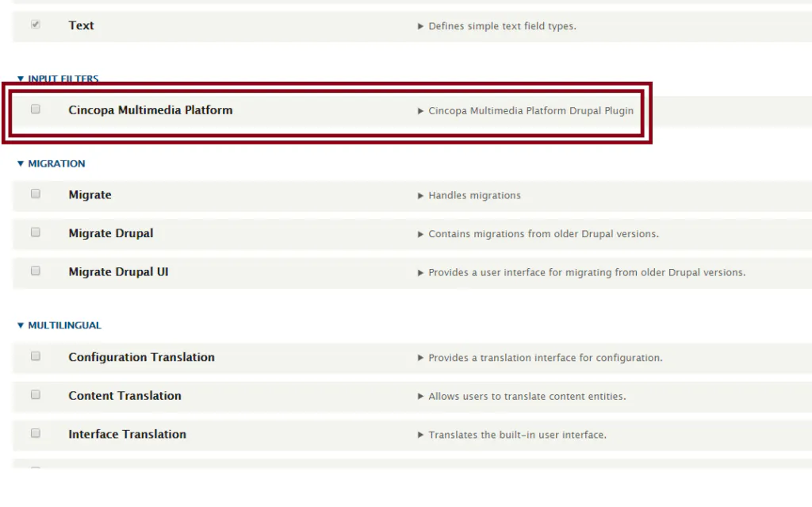Tick the Migrate module checkbox
The width and height of the screenshot is (812, 507).
pos(35,194)
